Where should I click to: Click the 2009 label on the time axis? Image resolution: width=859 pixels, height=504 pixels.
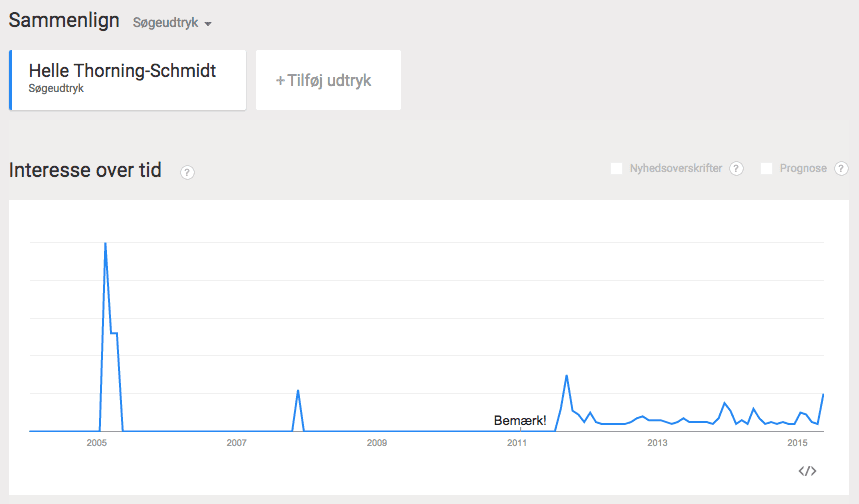click(x=377, y=443)
